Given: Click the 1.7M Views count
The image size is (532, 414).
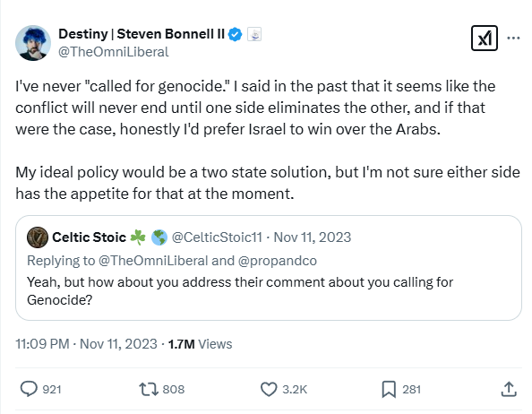Looking at the screenshot, I should [x=201, y=344].
